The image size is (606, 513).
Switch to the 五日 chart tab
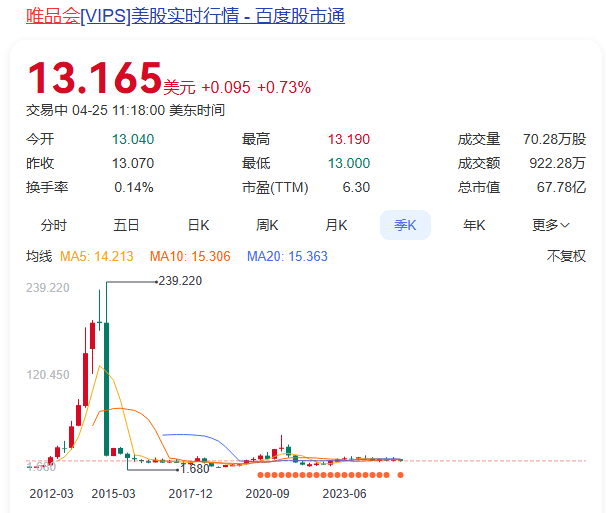click(x=126, y=225)
